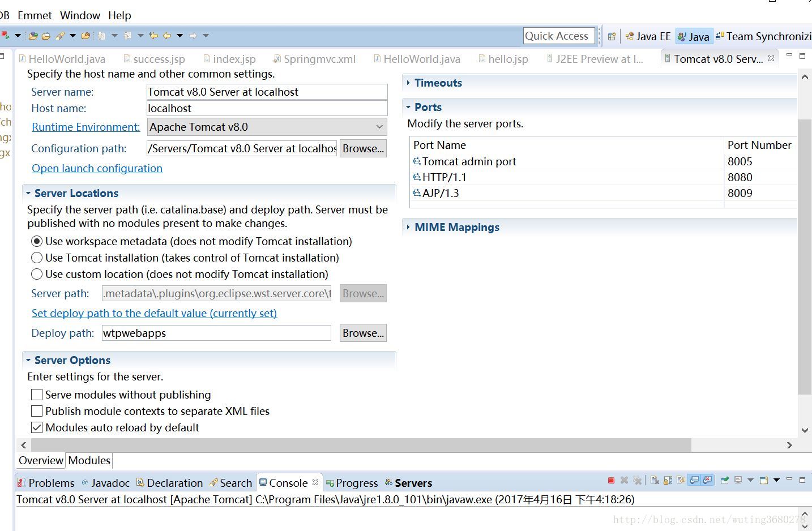
Task: Maximize the Console panel
Action: [x=802, y=480]
